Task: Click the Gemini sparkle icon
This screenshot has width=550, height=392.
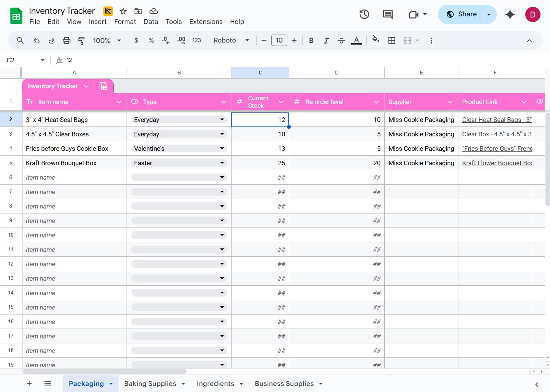Action: click(510, 14)
